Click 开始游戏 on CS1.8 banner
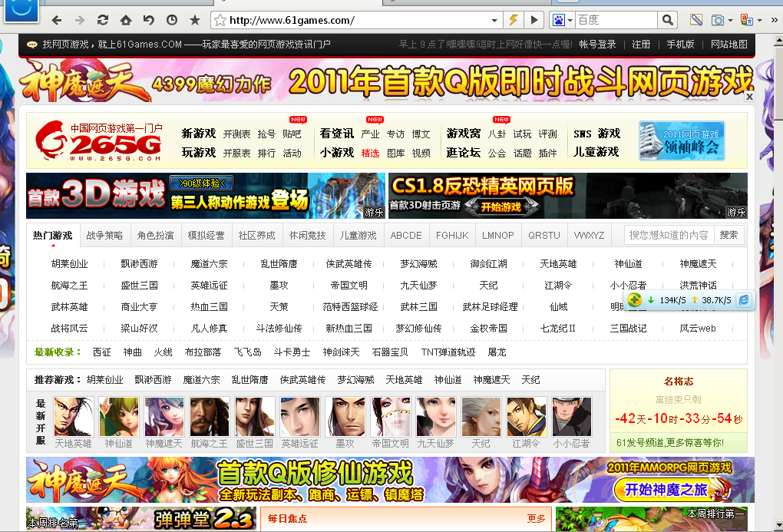This screenshot has width=783, height=532. [x=501, y=207]
